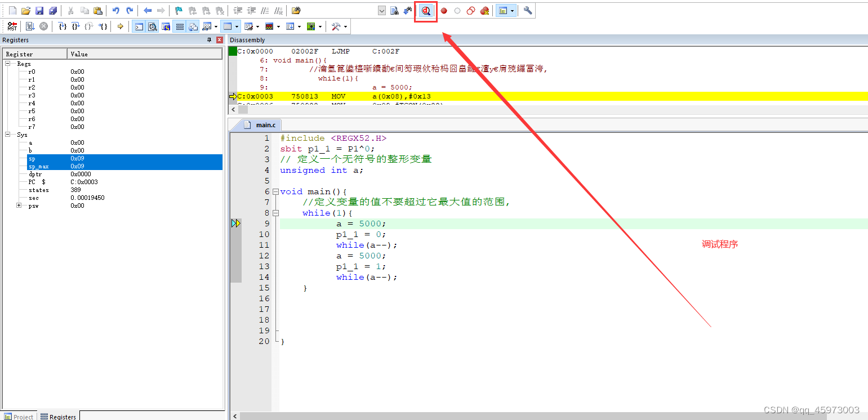868x420 pixels.
Task: Enable or disable the breakpoint with the hollow circle
Action: click(x=457, y=11)
